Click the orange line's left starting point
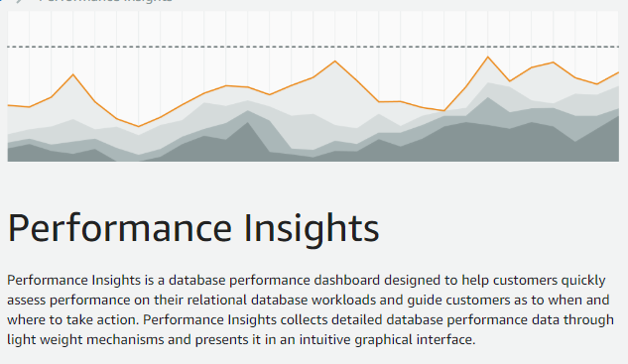The height and width of the screenshot is (364, 628). click(x=8, y=105)
